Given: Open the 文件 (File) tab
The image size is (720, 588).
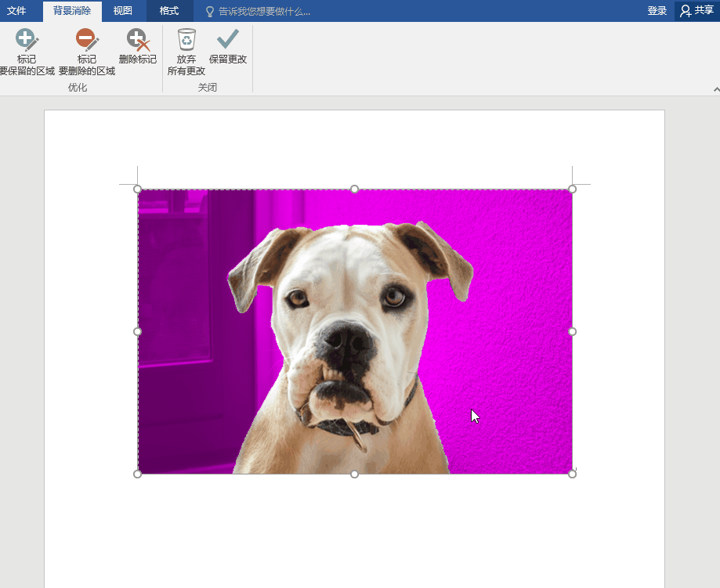Looking at the screenshot, I should [x=16, y=10].
